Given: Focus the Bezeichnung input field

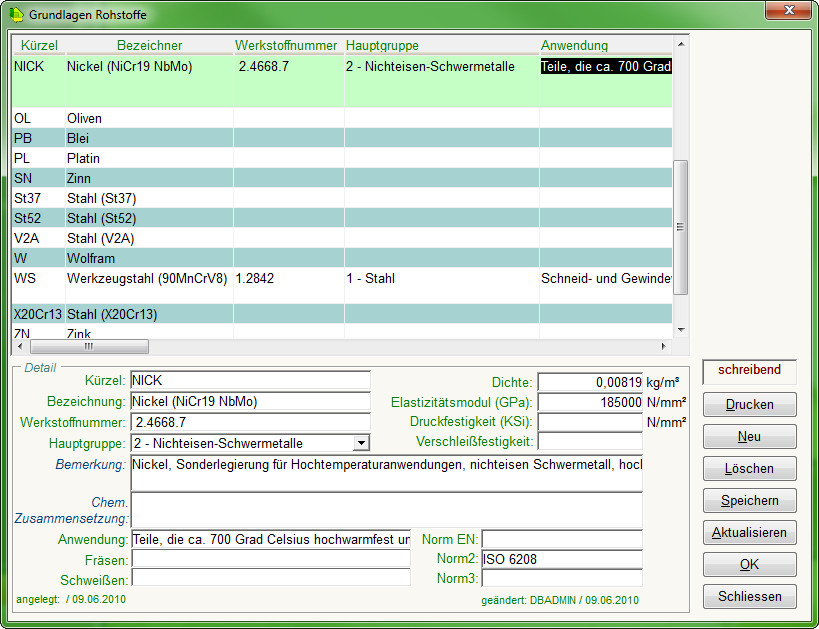Looking at the screenshot, I should click(250, 401).
